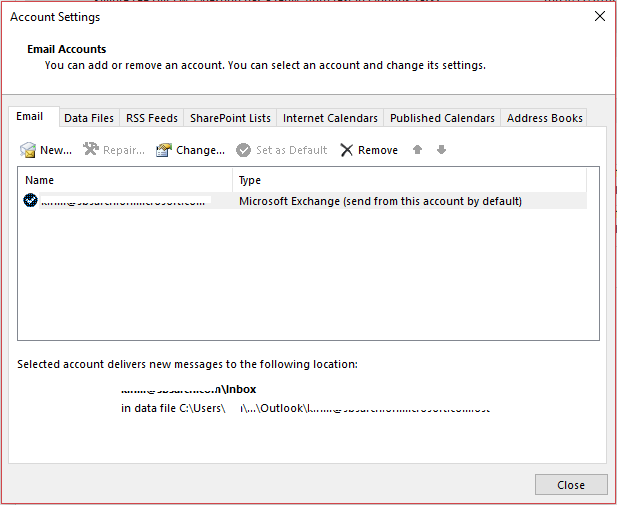Select the account email name in the list

tap(123, 201)
